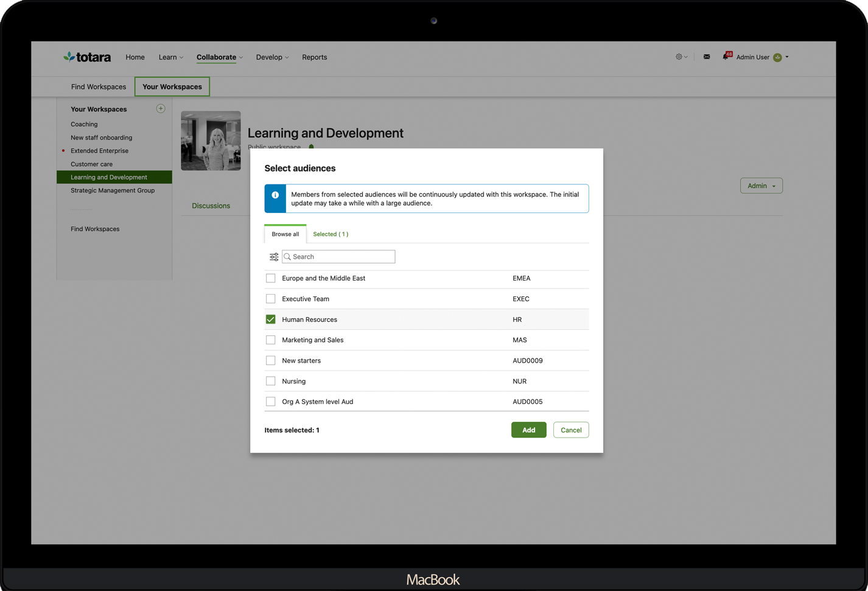Click the messages envelope icon
This screenshot has height=591, width=868.
[706, 57]
